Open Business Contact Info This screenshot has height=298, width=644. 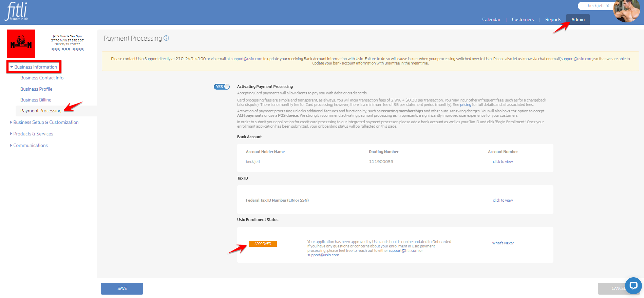(x=42, y=78)
